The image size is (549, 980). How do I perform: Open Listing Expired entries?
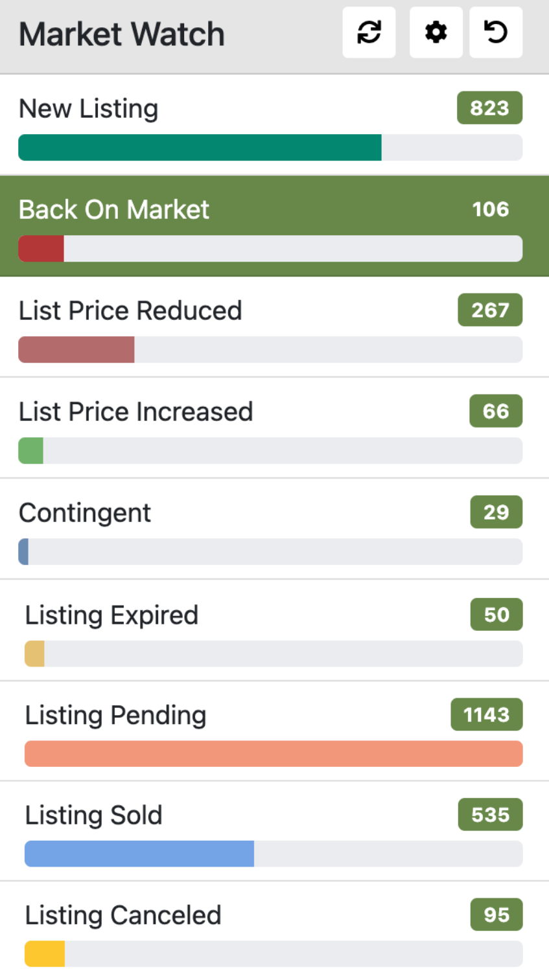tap(111, 615)
